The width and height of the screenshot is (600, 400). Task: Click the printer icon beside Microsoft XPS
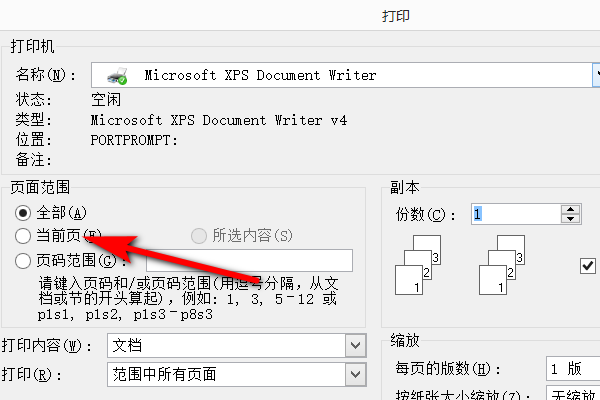click(117, 76)
